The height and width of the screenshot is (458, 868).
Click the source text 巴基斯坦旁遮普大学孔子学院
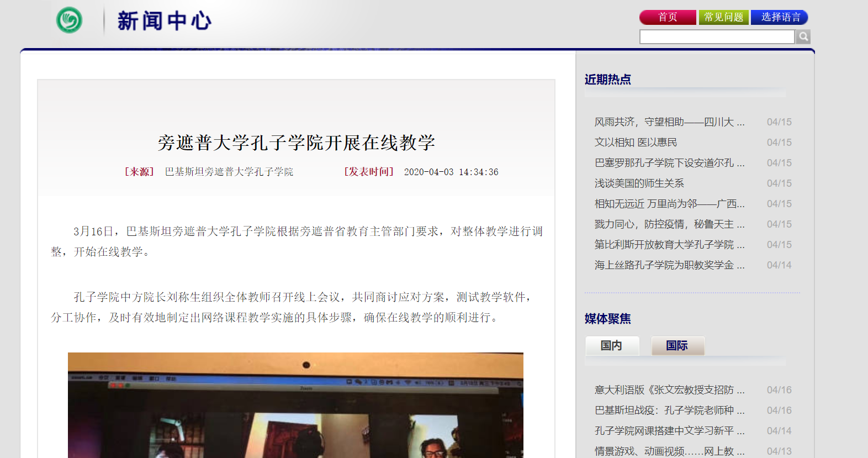(229, 172)
